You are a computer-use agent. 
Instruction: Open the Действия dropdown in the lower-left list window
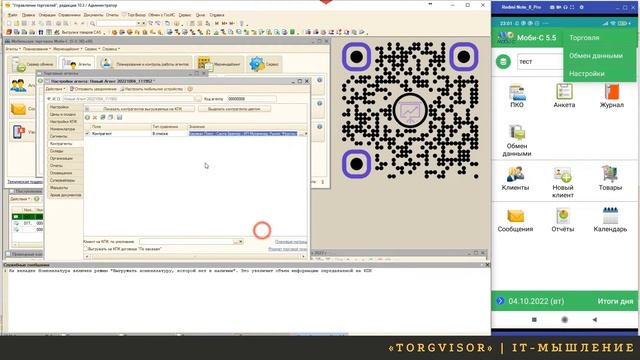click(20, 199)
